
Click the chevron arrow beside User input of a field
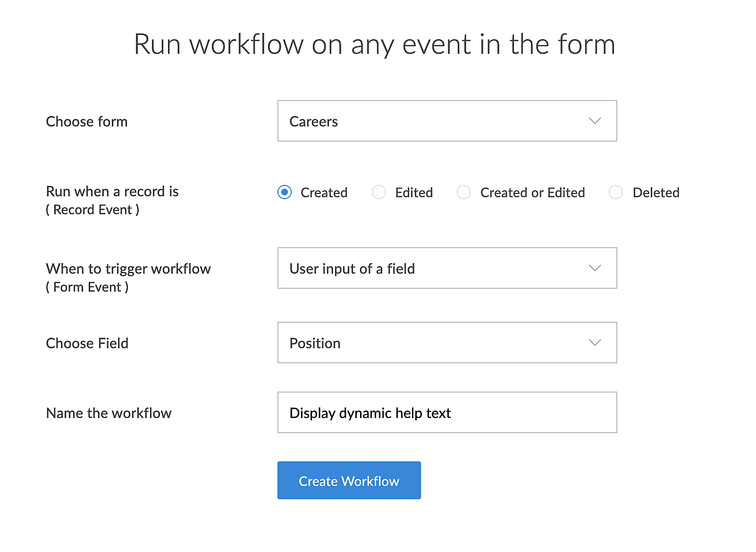point(595,268)
